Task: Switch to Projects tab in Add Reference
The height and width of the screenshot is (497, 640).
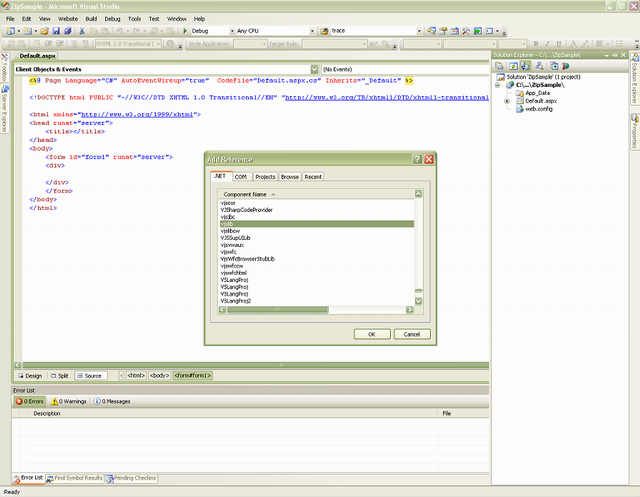Action: point(265,177)
